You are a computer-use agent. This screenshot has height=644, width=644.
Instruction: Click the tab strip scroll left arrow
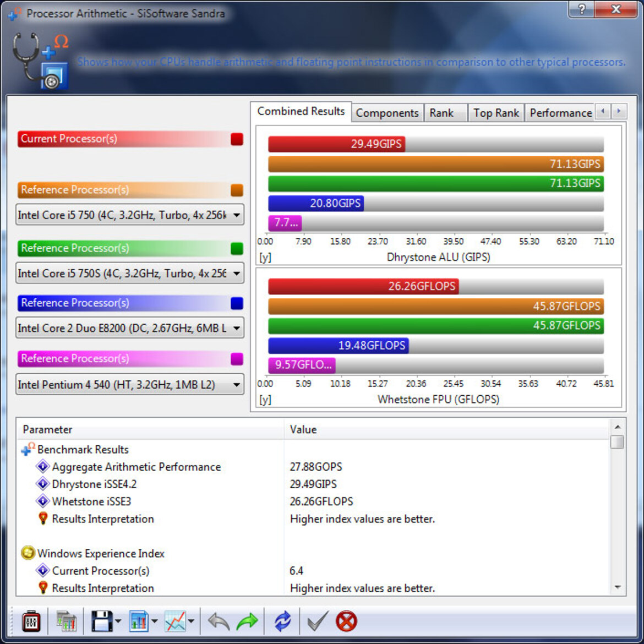tap(603, 111)
